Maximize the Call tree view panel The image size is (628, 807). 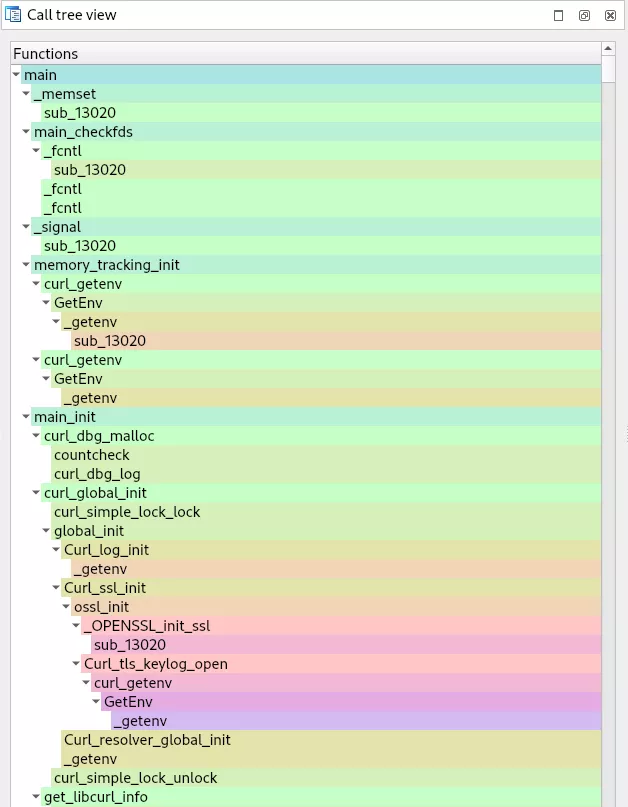(559, 15)
